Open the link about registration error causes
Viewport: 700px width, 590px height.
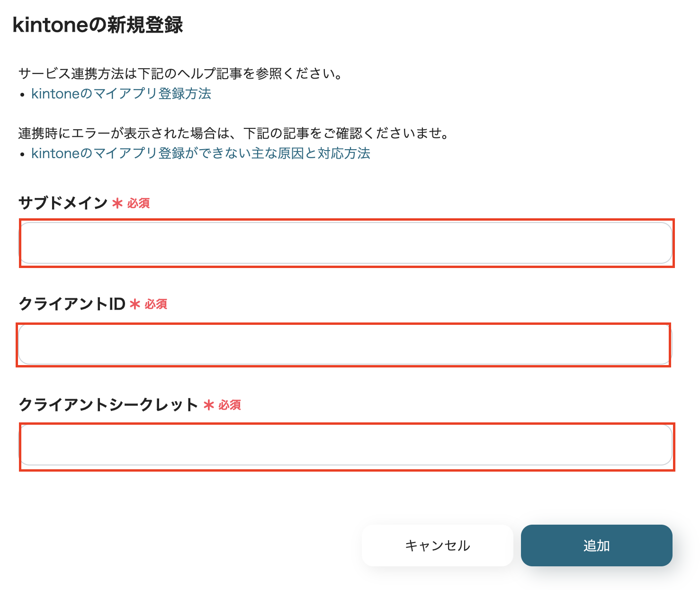coord(200,153)
